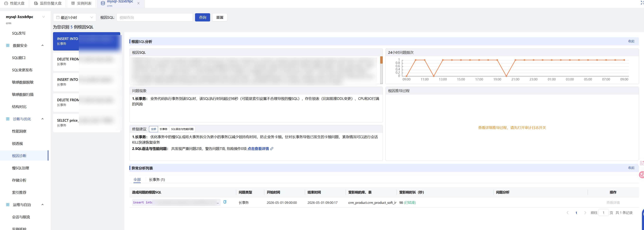The width and height of the screenshot is (644, 230).
Task: Select the second DELETE FROM root cause card
Action: coord(86,102)
